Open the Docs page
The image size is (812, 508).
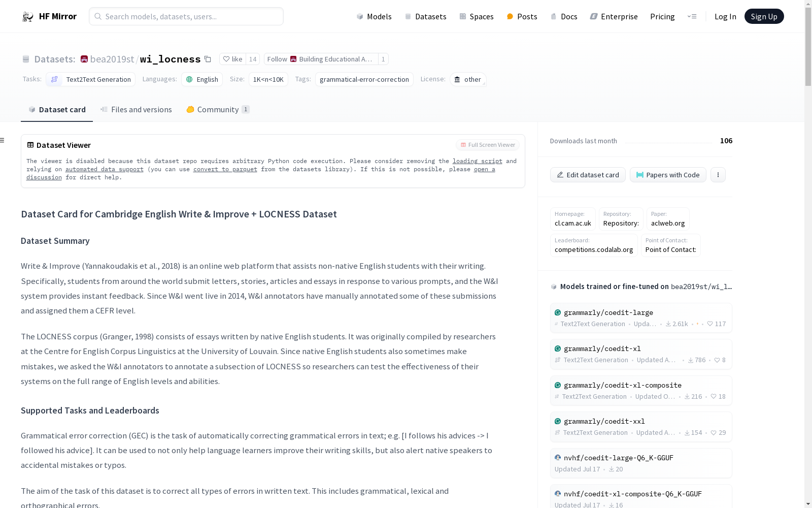pyautogui.click(x=564, y=16)
